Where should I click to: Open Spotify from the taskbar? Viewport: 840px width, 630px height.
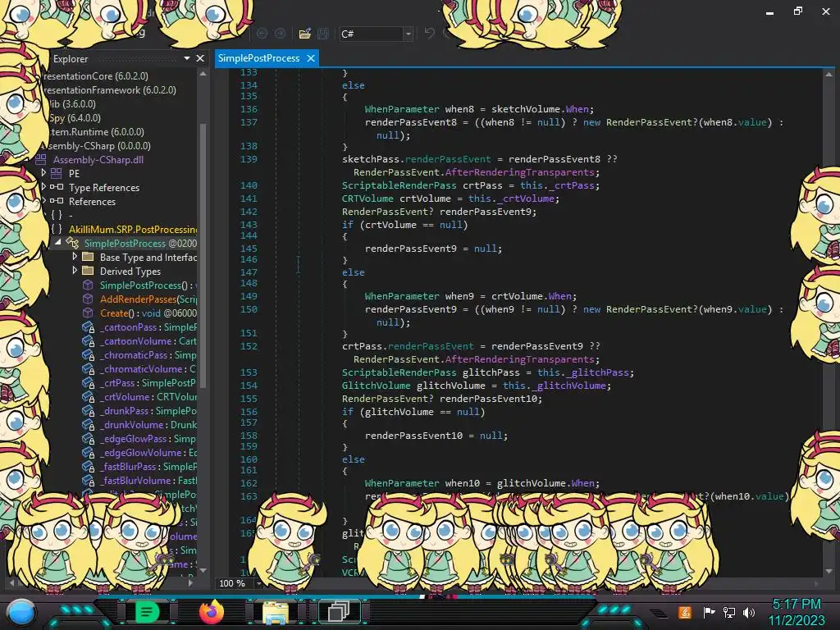tap(147, 612)
